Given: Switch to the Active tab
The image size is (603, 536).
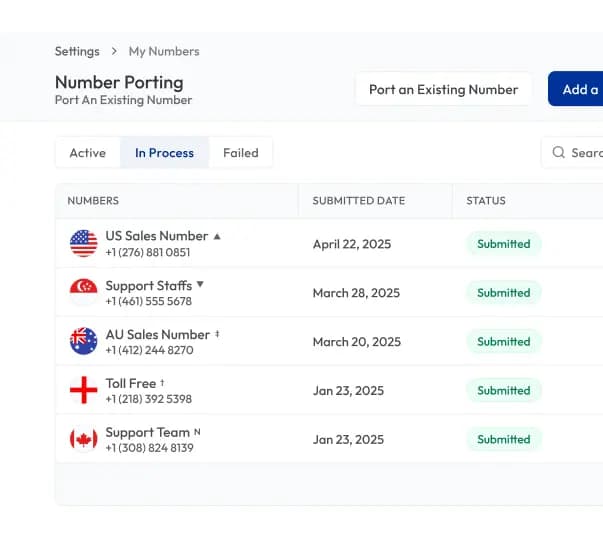Looking at the screenshot, I should (87, 153).
